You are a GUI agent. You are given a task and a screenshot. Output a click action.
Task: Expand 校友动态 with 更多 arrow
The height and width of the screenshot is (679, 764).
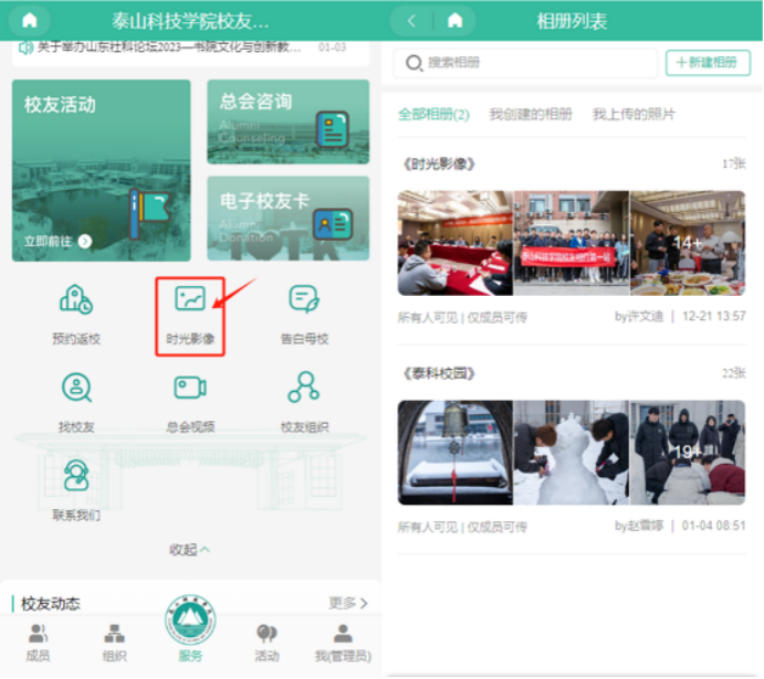(x=348, y=604)
